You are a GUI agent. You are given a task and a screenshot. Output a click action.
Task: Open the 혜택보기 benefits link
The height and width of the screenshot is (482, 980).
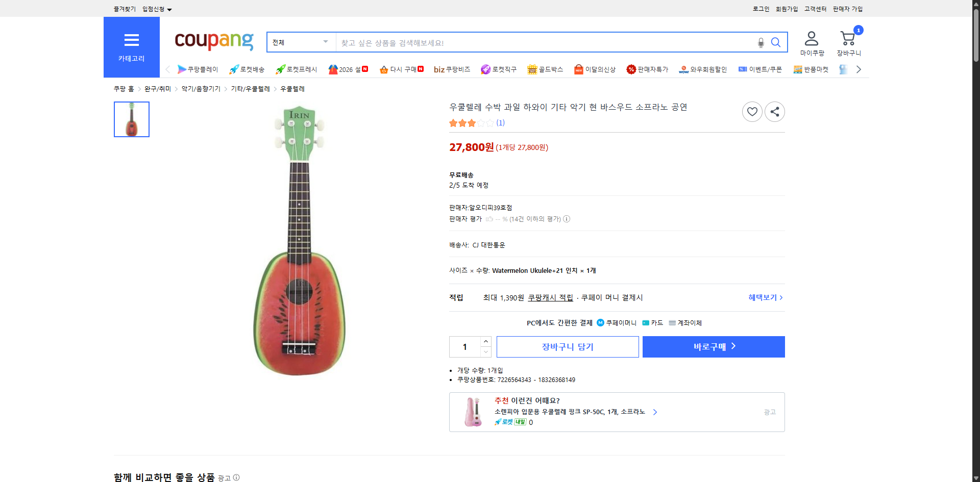(763, 297)
